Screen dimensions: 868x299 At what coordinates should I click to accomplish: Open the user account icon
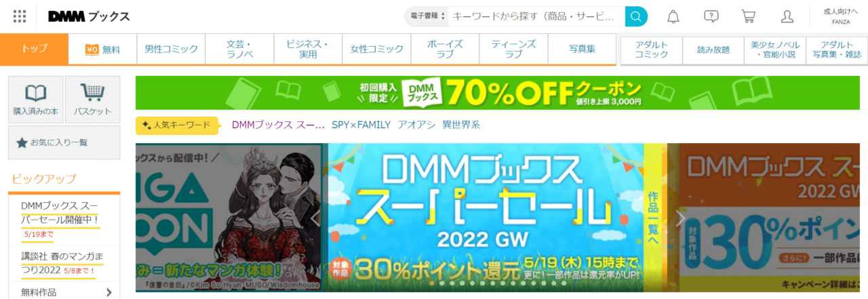[x=787, y=16]
